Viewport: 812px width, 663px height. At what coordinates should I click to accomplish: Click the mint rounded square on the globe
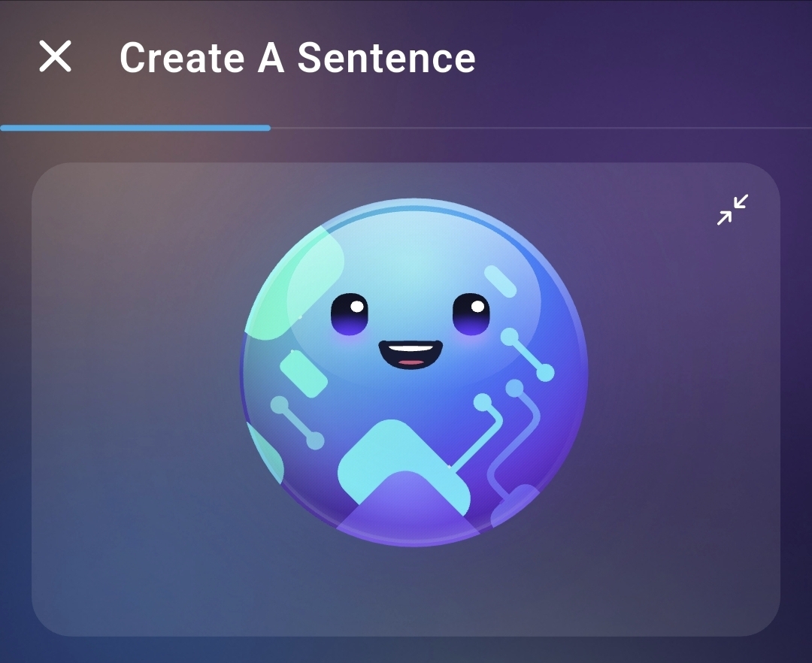304,374
